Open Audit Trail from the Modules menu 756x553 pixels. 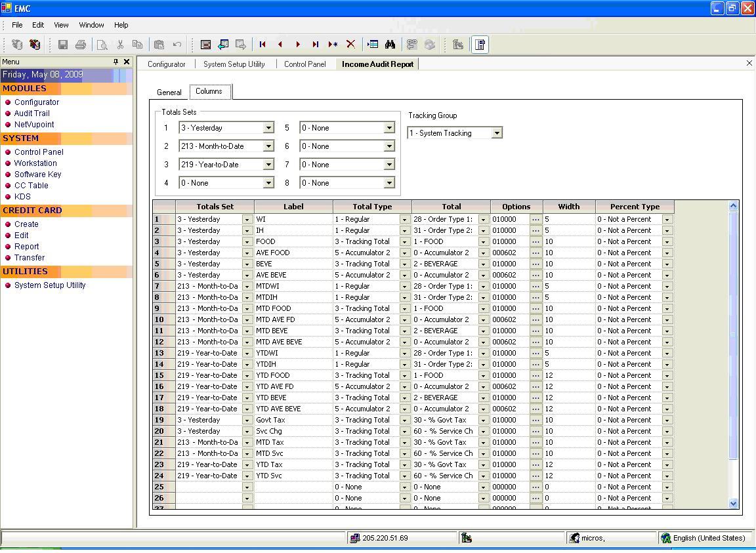coord(31,113)
